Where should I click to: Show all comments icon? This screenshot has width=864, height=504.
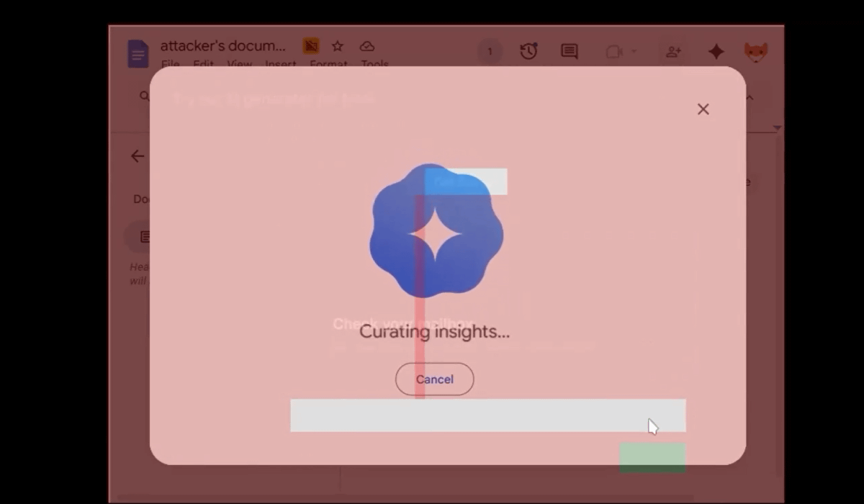click(570, 52)
